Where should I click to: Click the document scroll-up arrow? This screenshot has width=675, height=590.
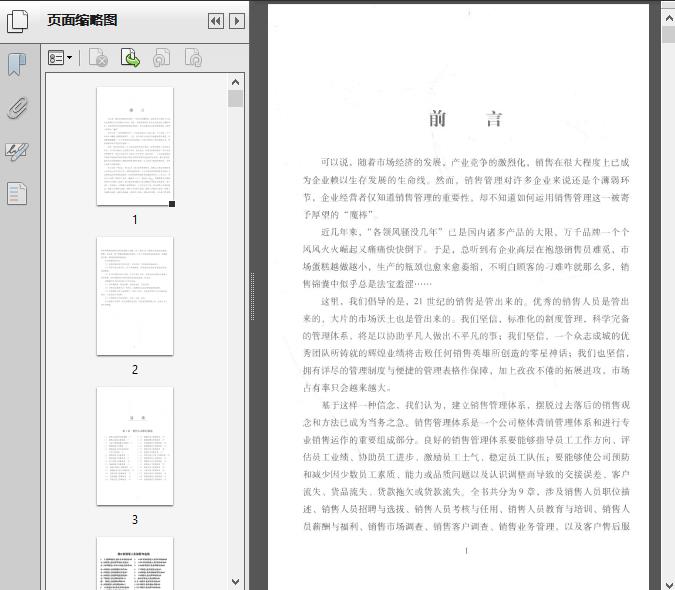pyautogui.click(x=669, y=18)
